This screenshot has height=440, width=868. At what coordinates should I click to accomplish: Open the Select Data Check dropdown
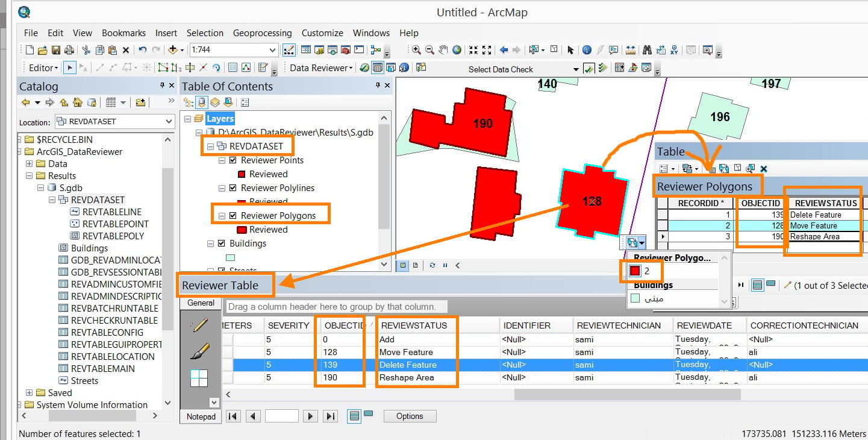pos(575,69)
